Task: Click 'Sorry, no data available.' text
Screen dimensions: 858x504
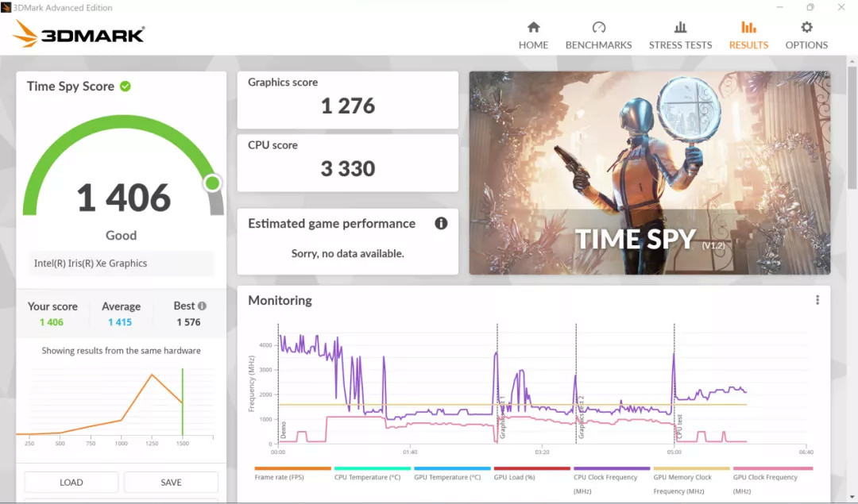Action: tap(347, 253)
